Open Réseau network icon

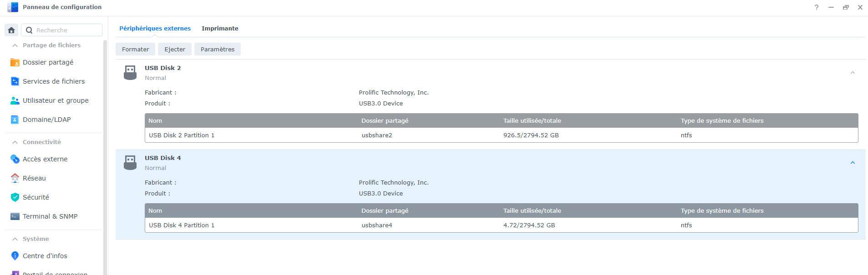point(15,178)
